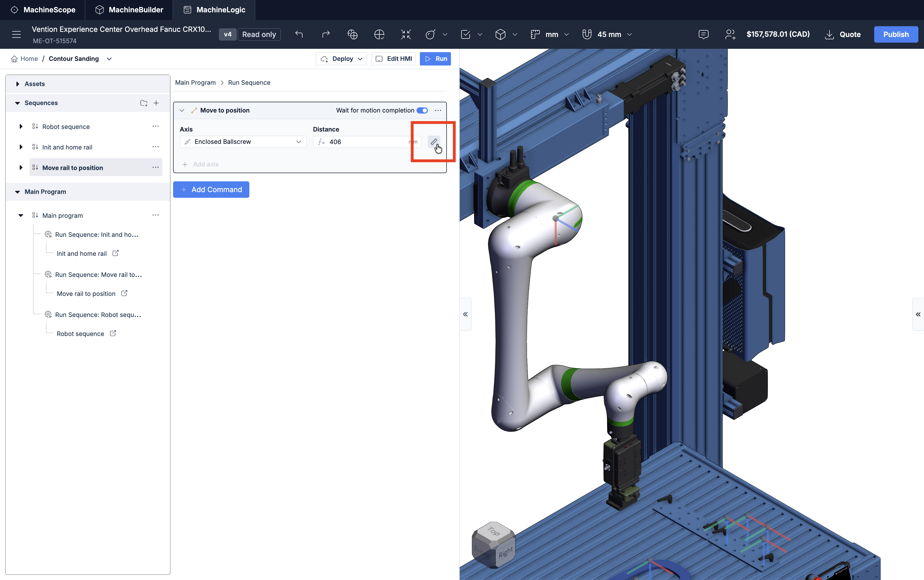Select Run Sequence: Init and ho… item

pos(92,234)
